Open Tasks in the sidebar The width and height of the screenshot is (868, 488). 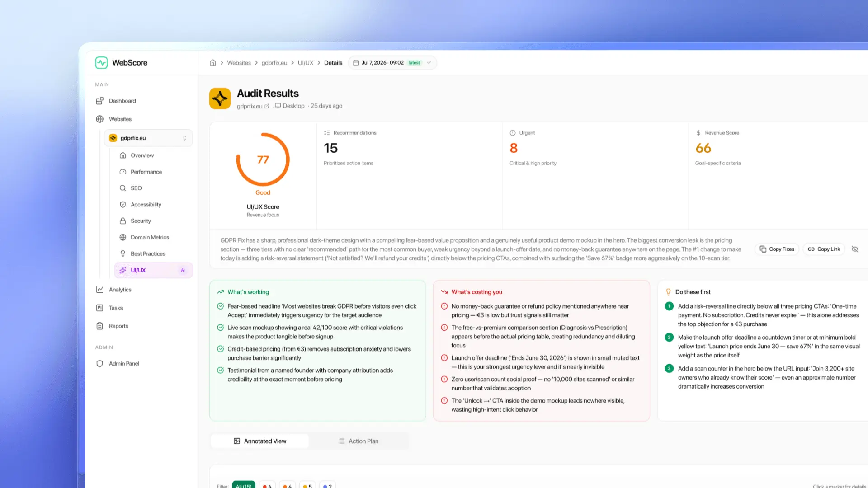116,308
